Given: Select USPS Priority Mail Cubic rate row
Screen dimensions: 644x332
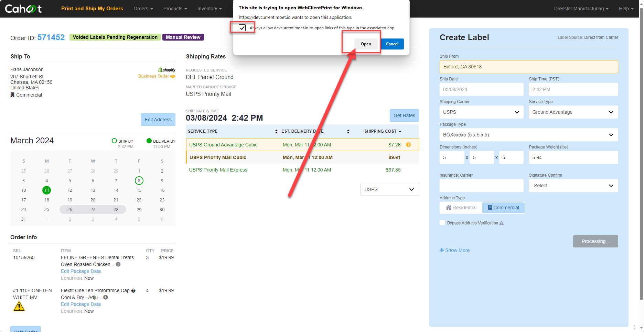Looking at the screenshot, I should coord(302,157).
